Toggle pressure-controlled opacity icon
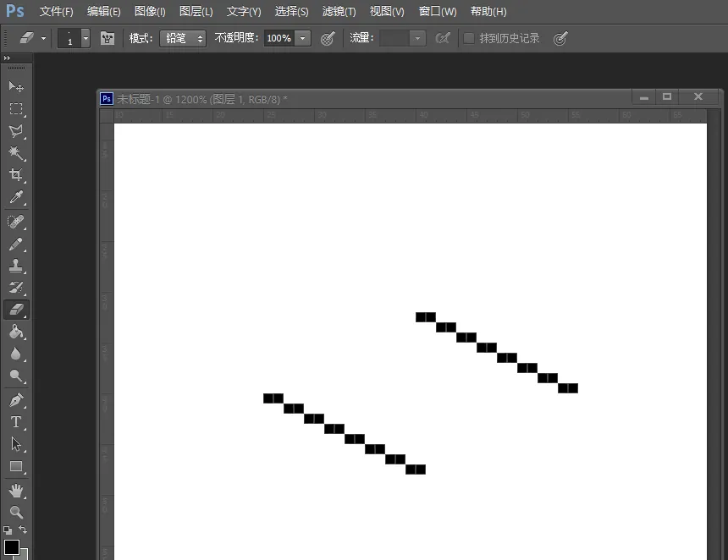728x560 pixels. click(x=328, y=38)
